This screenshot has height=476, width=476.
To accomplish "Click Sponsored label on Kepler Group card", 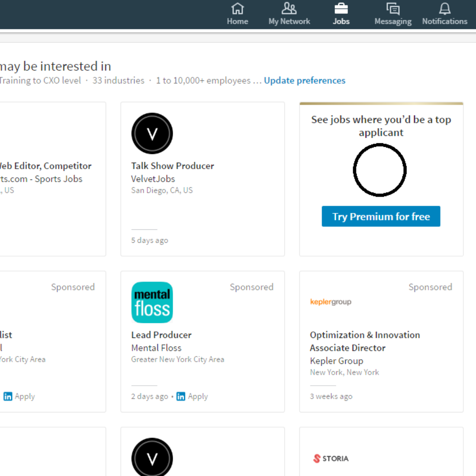I will click(x=431, y=287).
